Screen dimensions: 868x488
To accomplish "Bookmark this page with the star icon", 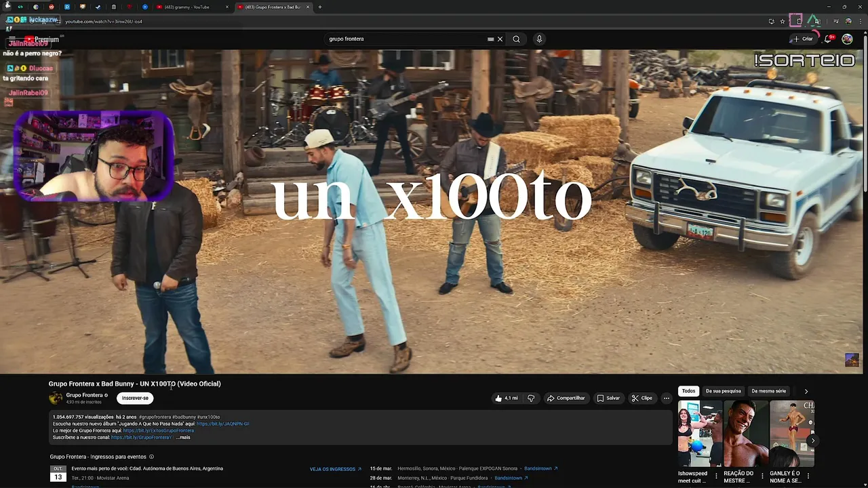I will (x=783, y=21).
